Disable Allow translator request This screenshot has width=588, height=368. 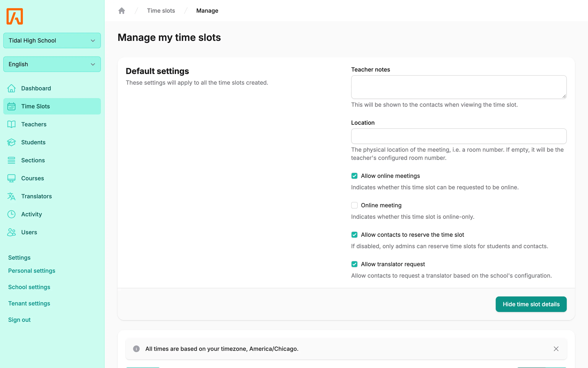click(354, 264)
